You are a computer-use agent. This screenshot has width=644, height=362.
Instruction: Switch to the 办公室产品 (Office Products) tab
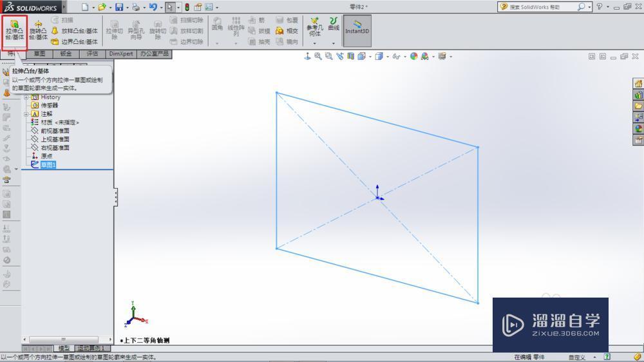[x=155, y=54]
